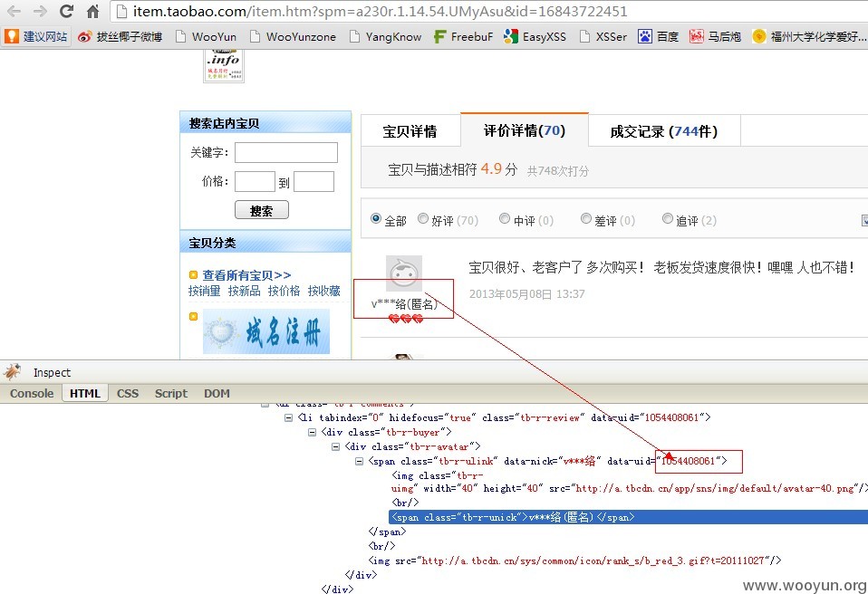Open the XSSer bookmark

(603, 36)
